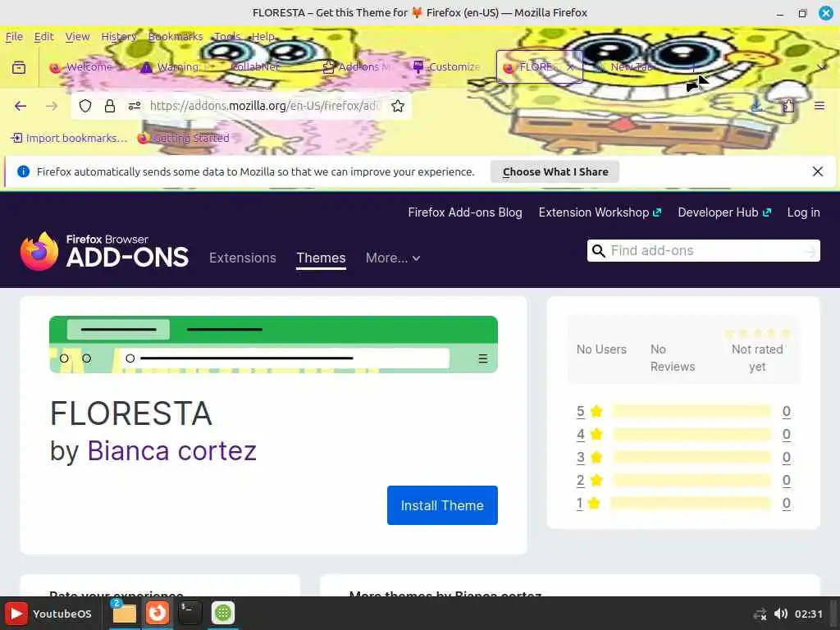
Task: Click Install Theme button
Action: click(x=442, y=505)
